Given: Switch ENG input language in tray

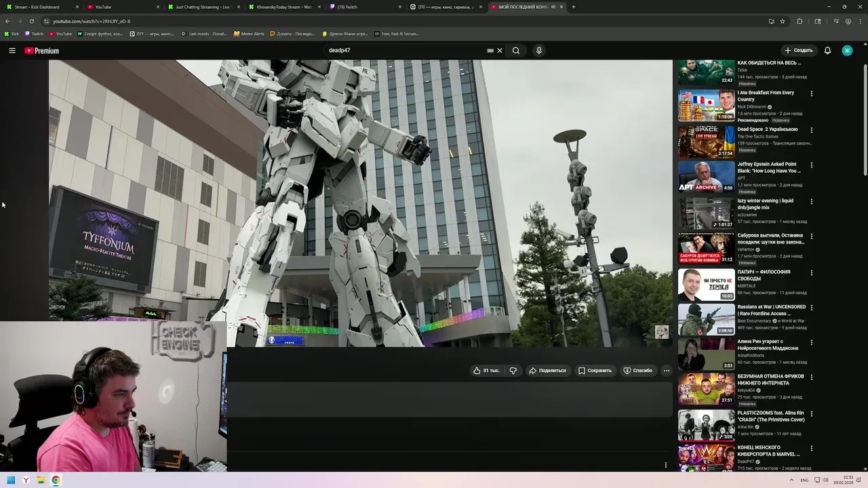Looking at the screenshot, I should tap(804, 480).
